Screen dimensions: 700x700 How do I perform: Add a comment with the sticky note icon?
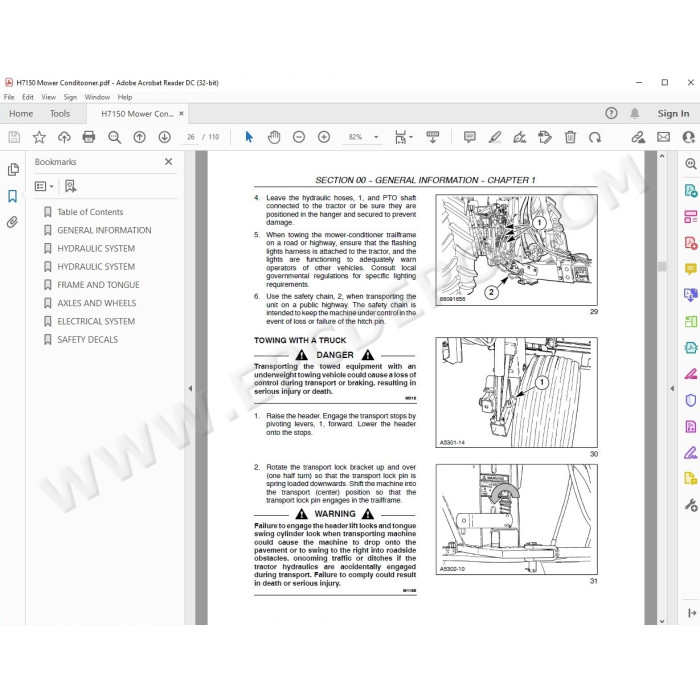469,137
